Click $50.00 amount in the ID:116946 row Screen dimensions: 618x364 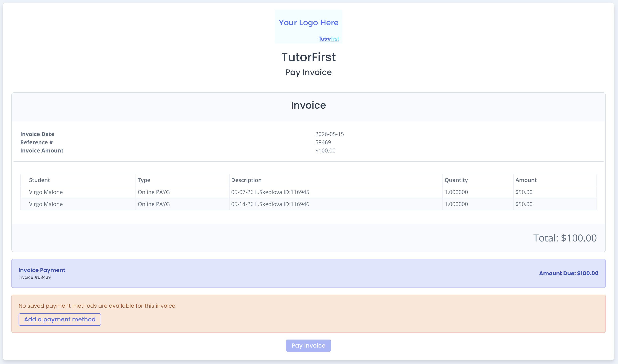[x=524, y=204]
